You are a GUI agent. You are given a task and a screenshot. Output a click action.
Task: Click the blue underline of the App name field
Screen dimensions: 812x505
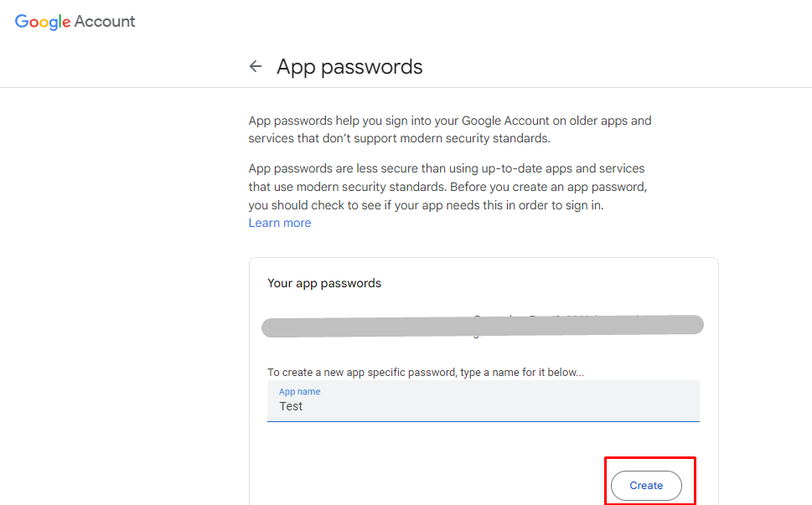(483, 420)
